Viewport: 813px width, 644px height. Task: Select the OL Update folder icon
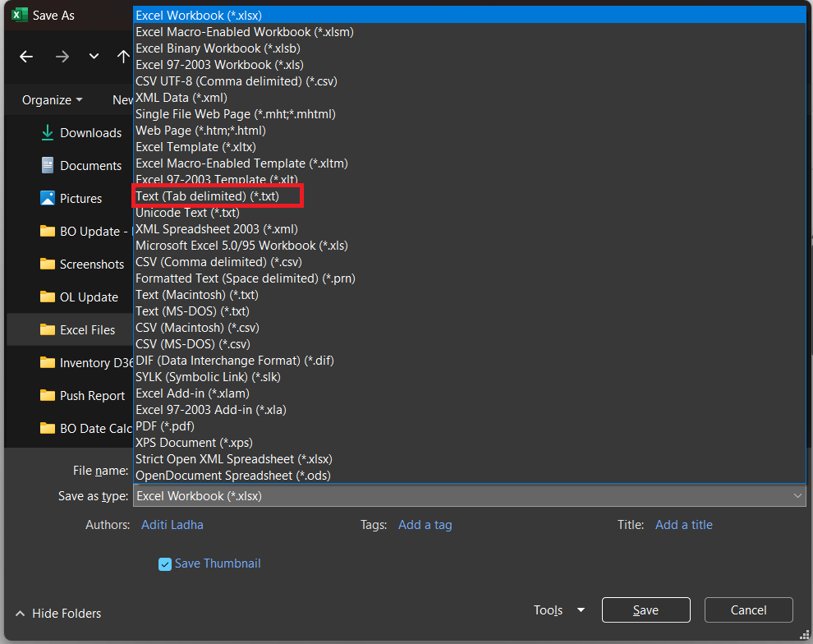[x=47, y=297]
